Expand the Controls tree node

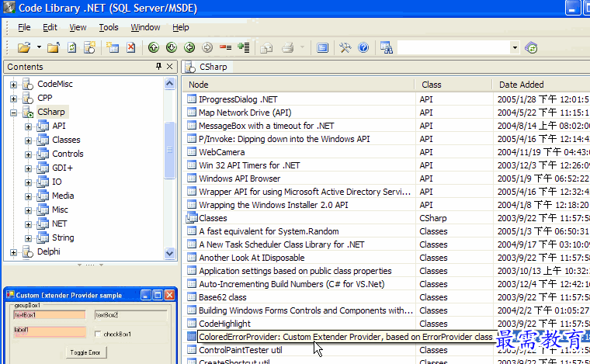coord(28,154)
